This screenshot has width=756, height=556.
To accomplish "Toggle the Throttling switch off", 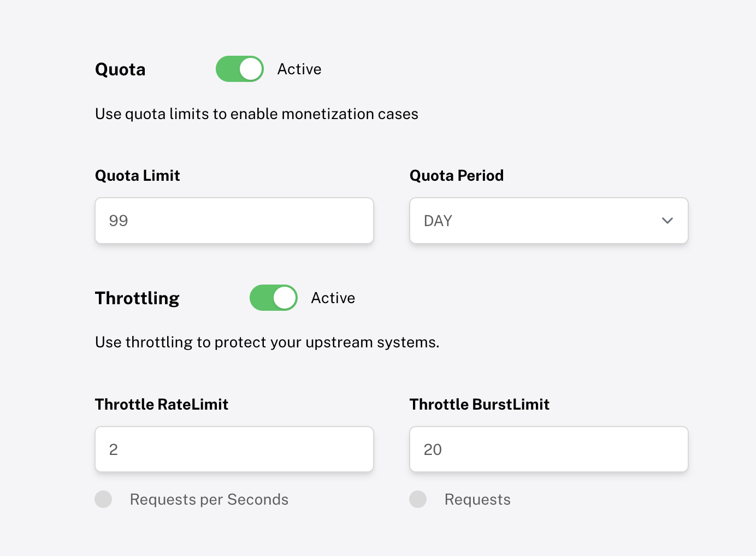I will click(273, 298).
